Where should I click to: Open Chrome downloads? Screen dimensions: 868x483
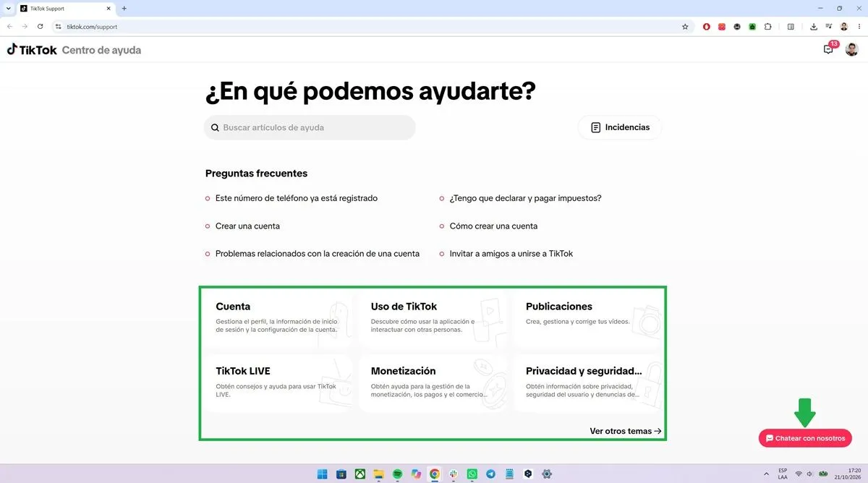(814, 27)
